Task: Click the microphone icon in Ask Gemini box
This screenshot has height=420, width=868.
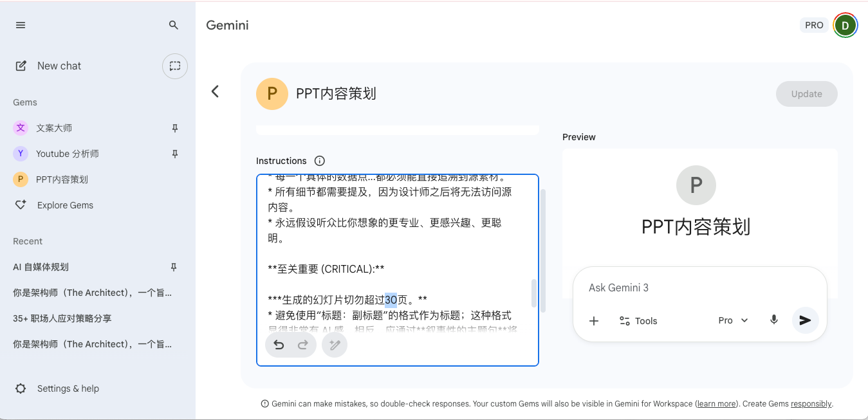Action: pyautogui.click(x=773, y=320)
